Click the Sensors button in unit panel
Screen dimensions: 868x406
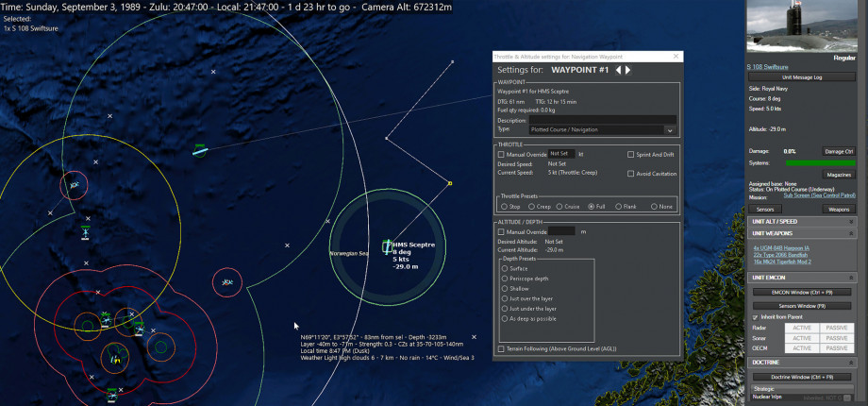click(x=765, y=210)
